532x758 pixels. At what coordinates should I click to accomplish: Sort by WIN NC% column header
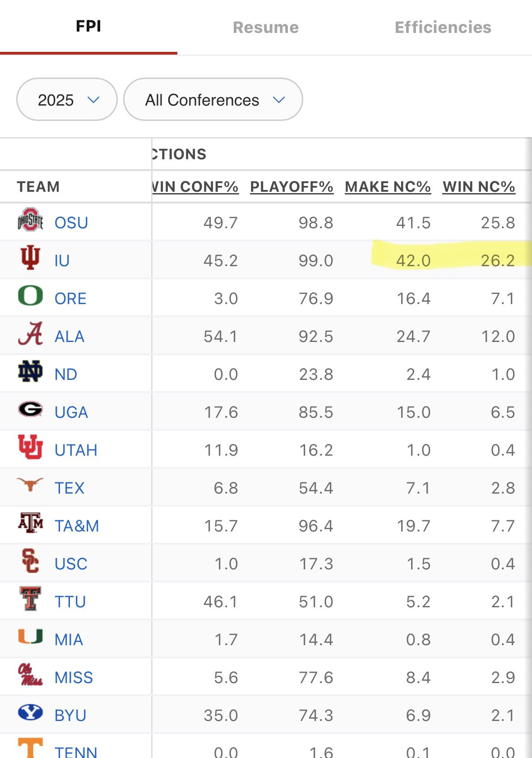click(x=479, y=187)
